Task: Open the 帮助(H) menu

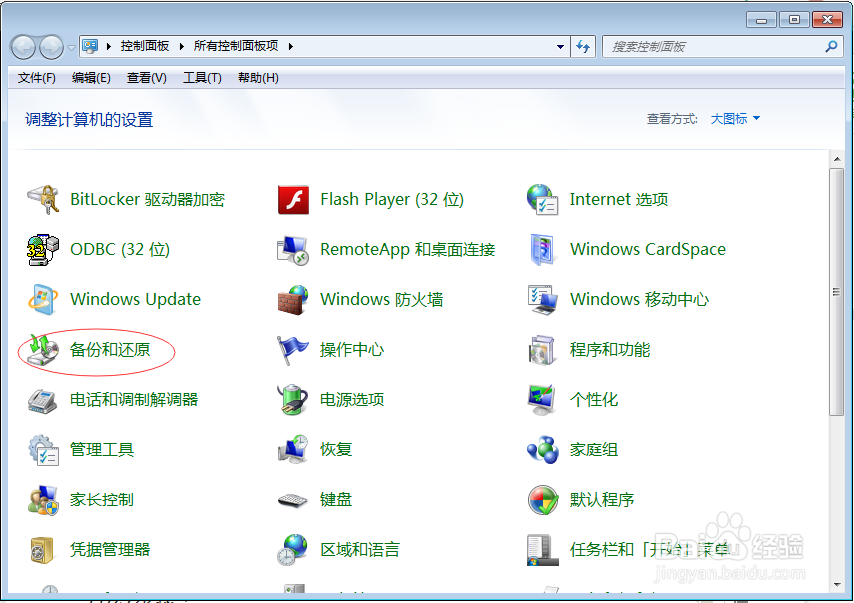Action: (x=258, y=78)
